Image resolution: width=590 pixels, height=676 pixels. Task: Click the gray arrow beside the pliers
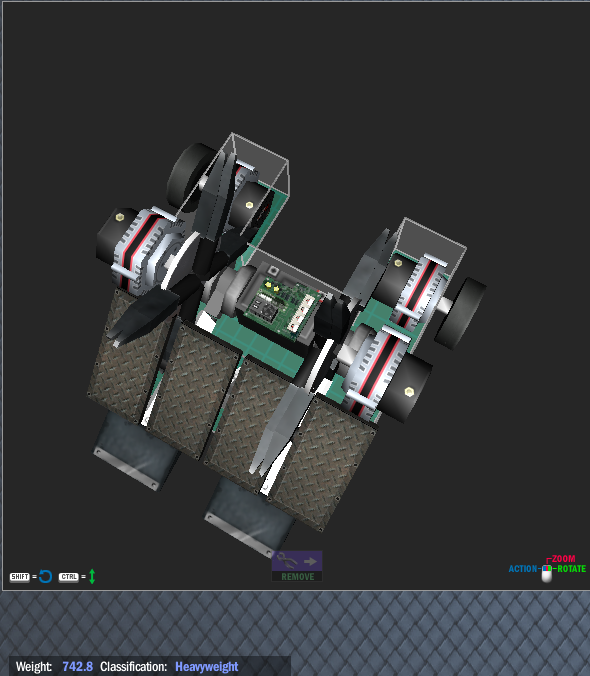point(310,561)
